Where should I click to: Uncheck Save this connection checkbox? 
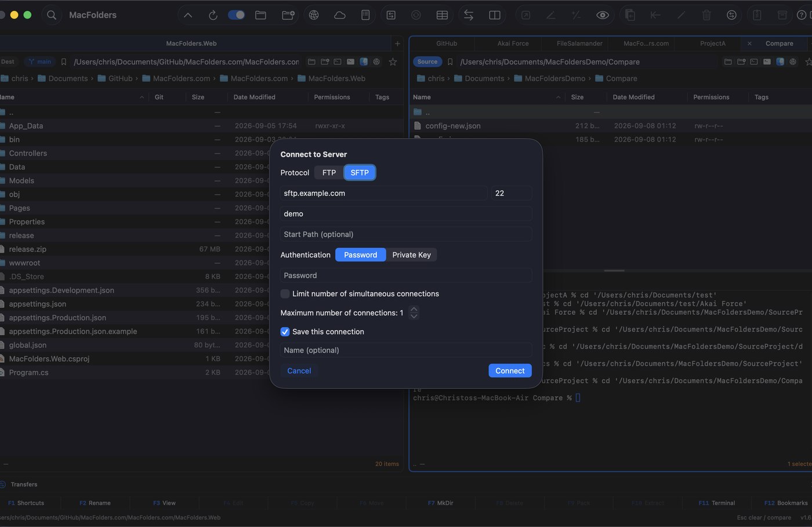(285, 332)
